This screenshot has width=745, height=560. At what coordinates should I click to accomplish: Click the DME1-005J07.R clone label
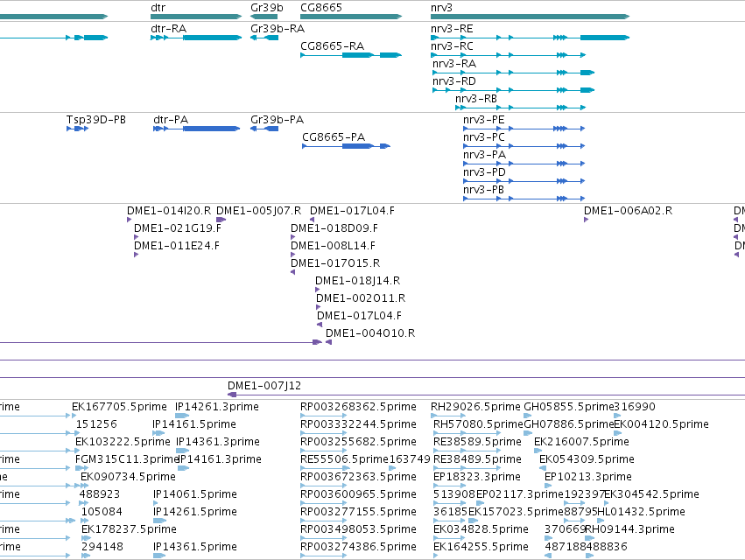click(x=258, y=211)
